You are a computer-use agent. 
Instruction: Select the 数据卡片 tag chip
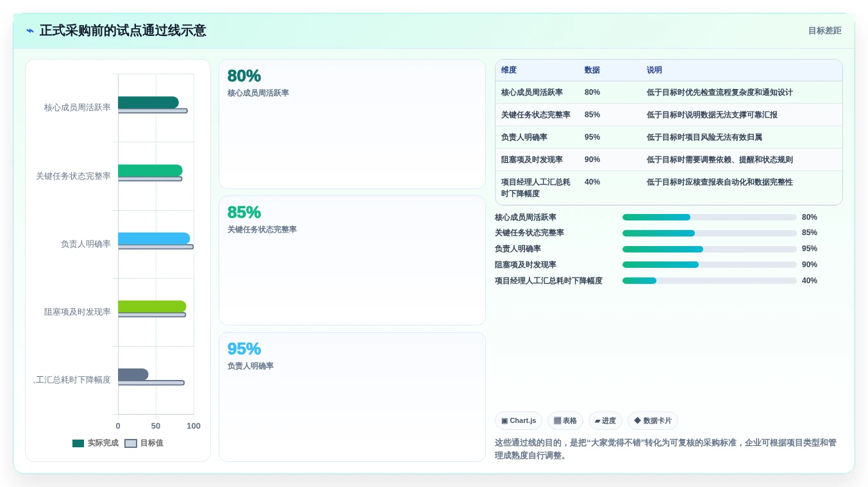(x=653, y=421)
